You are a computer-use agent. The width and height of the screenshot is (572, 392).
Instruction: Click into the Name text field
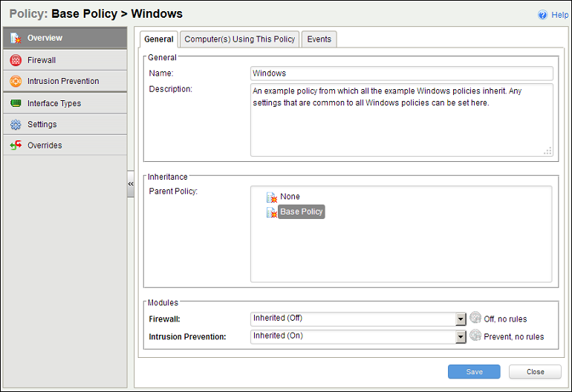(401, 73)
